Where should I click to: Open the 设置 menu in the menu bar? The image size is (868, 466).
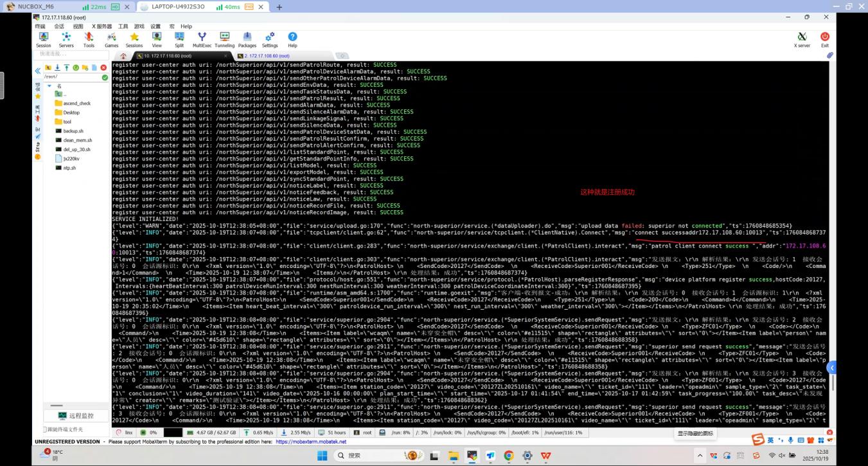click(155, 26)
